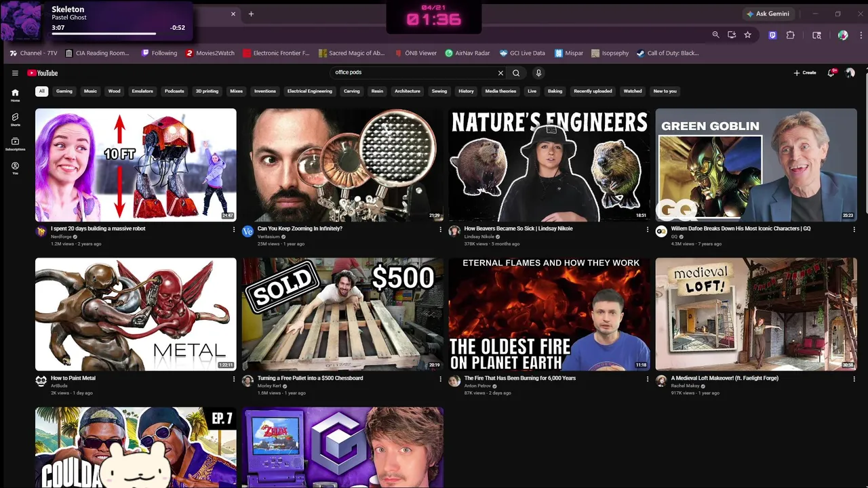The width and height of the screenshot is (868, 488).
Task: Select the All filter chip
Action: 41,91
